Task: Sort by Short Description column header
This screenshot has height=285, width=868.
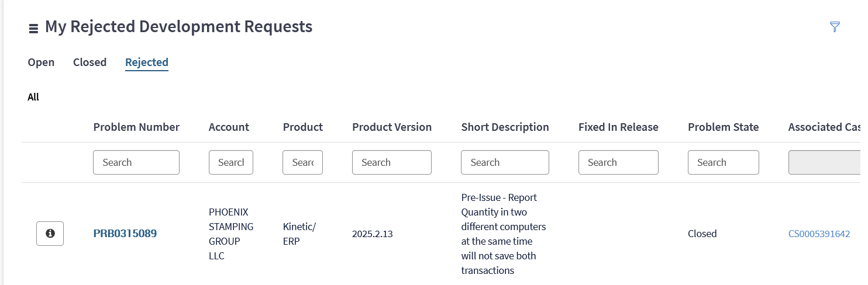Action: tap(505, 127)
